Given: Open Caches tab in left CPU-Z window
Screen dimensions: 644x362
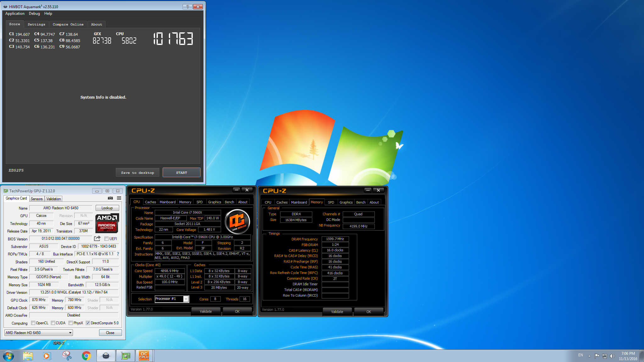Looking at the screenshot, I should [150, 202].
